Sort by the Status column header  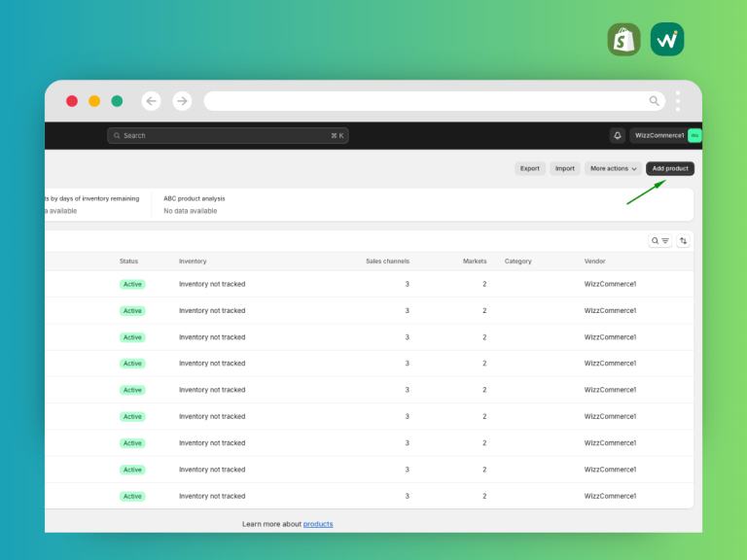pos(128,261)
